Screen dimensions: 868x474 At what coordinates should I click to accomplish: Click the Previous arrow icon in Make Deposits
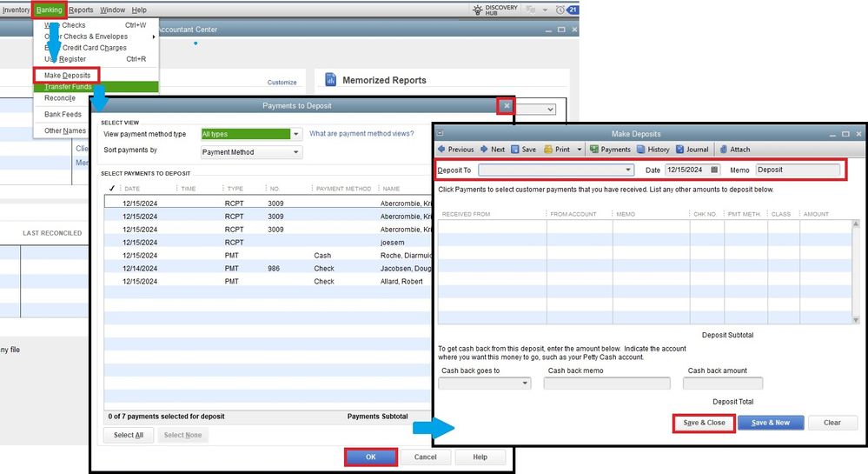pyautogui.click(x=441, y=150)
